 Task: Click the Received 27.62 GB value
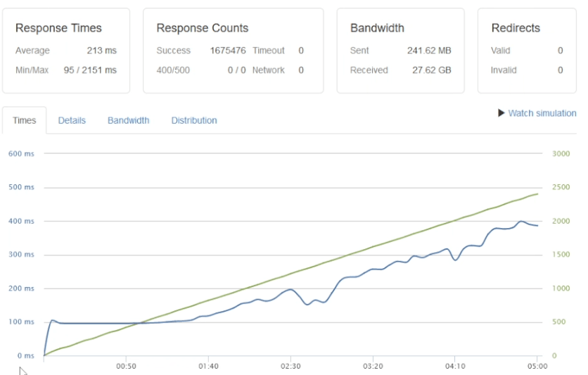click(x=431, y=70)
